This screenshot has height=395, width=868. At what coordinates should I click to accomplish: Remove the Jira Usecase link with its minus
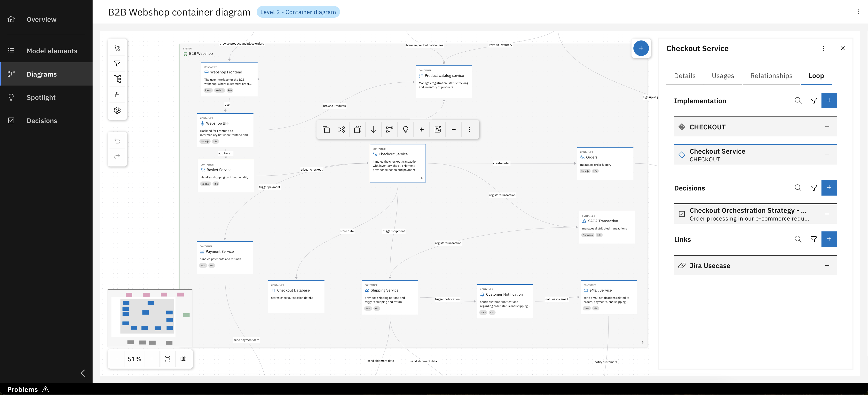click(827, 266)
